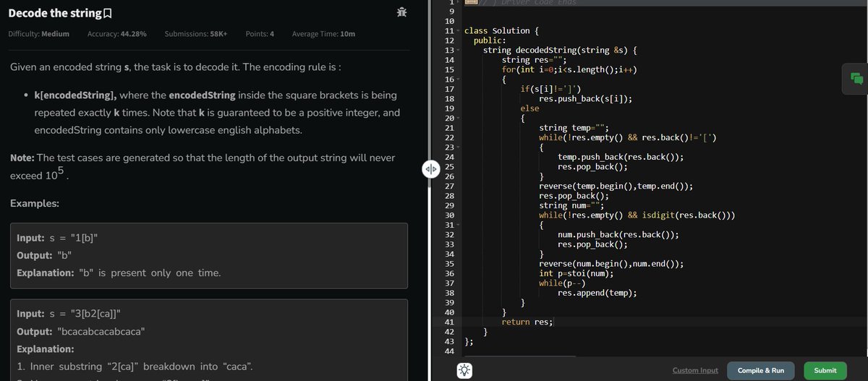The height and width of the screenshot is (381, 868).
Task: Click line number 29 in the gutter
Action: (x=448, y=205)
